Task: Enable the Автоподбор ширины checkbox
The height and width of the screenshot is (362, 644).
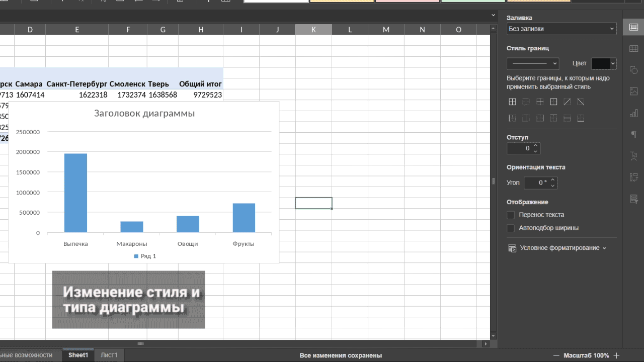Action: [511, 228]
